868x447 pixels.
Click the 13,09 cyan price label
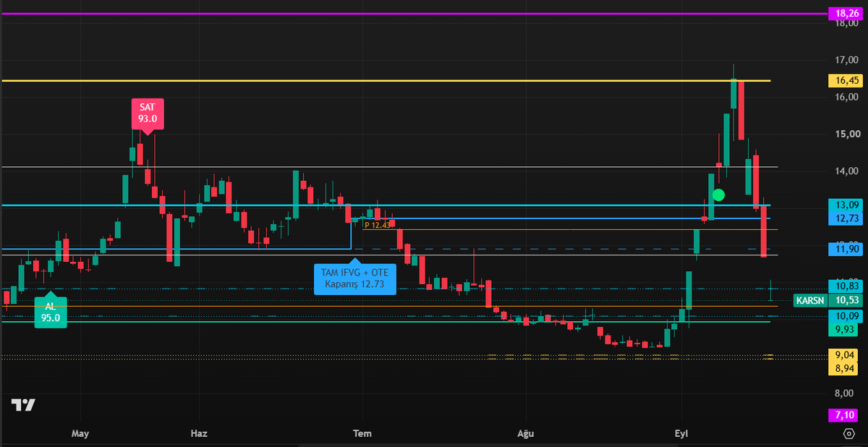pyautogui.click(x=847, y=205)
